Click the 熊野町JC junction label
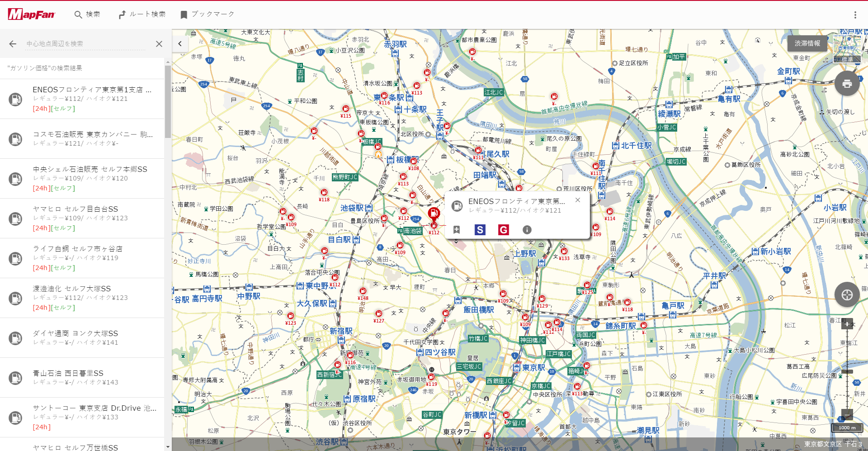This screenshot has height=451, width=868. [345, 177]
